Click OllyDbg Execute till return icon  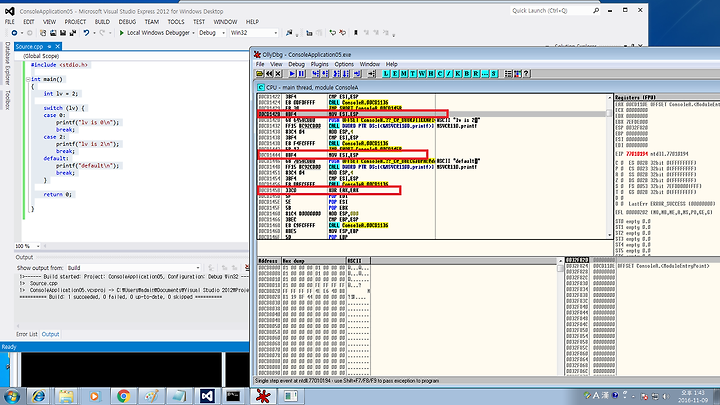point(357,73)
